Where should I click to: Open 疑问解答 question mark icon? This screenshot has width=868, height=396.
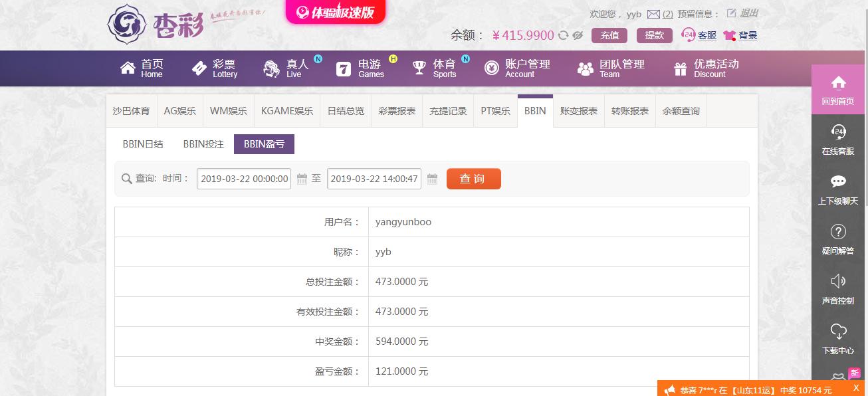(839, 231)
